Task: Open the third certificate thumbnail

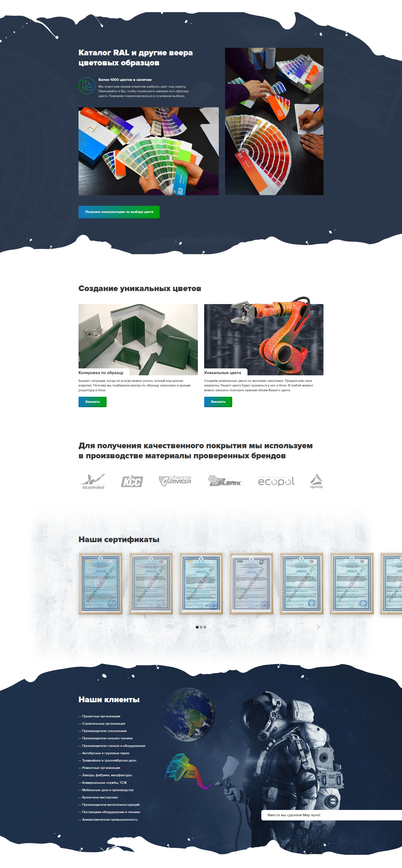Action: (201, 583)
